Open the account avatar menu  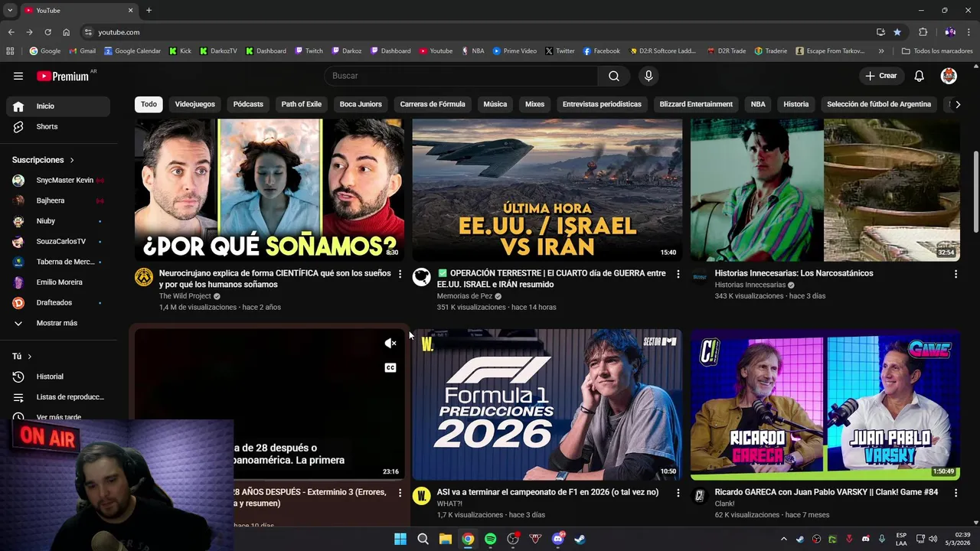[949, 76]
